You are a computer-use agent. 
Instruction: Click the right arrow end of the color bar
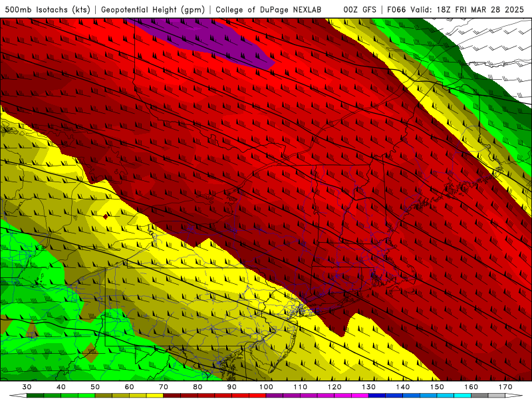tap(514, 396)
